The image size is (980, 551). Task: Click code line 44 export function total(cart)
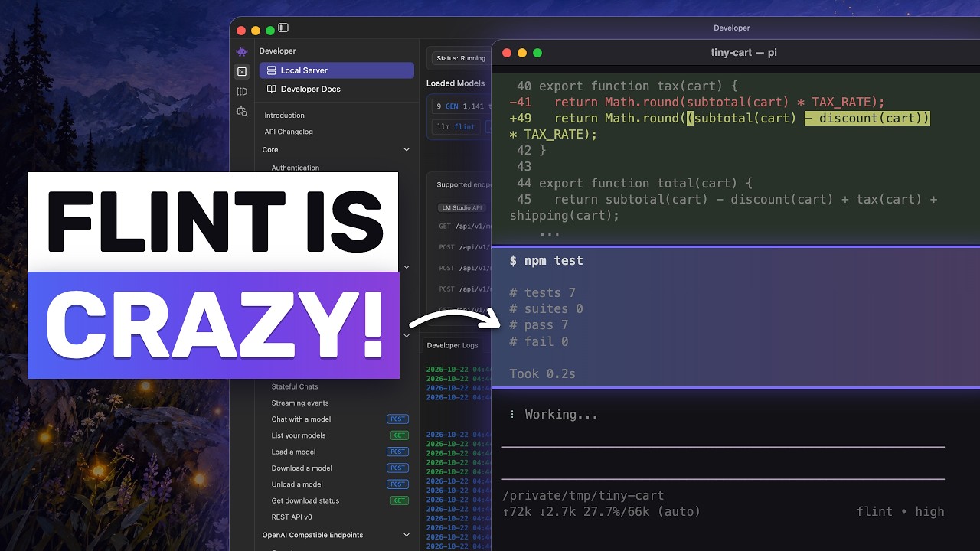click(635, 184)
